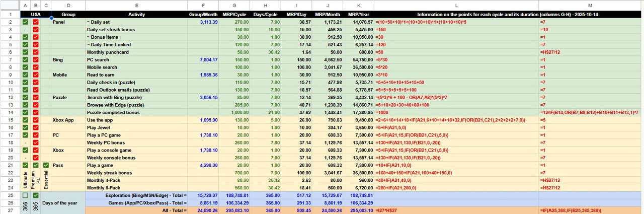Viewport: 644px width, 214px height.
Task: Select the Mobile group cell
Action: point(68,75)
